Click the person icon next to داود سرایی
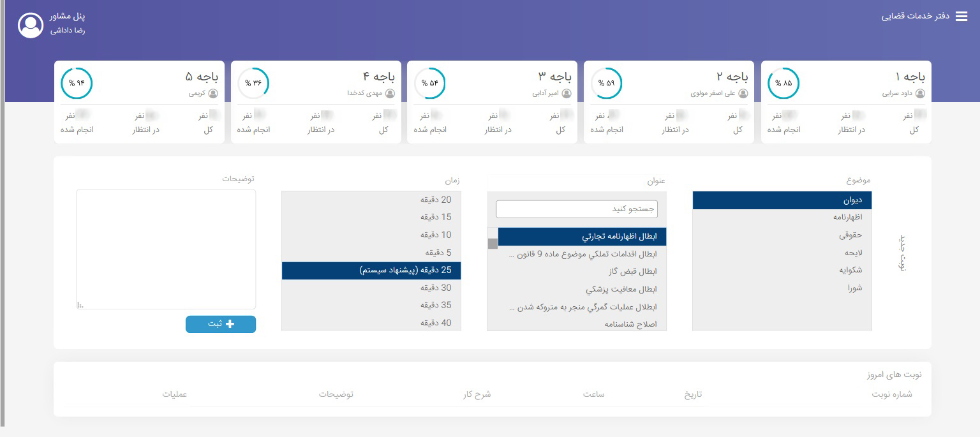Image resolution: width=980 pixels, height=437 pixels. click(x=920, y=93)
